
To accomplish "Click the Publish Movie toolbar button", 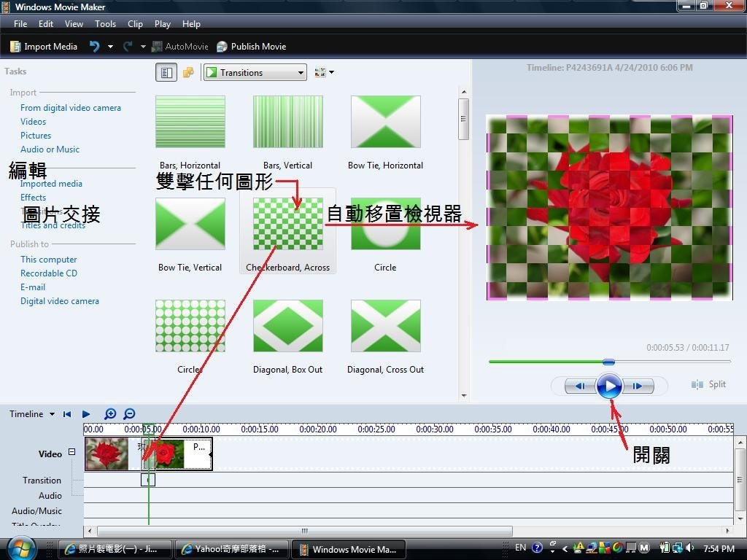I will pos(251,47).
